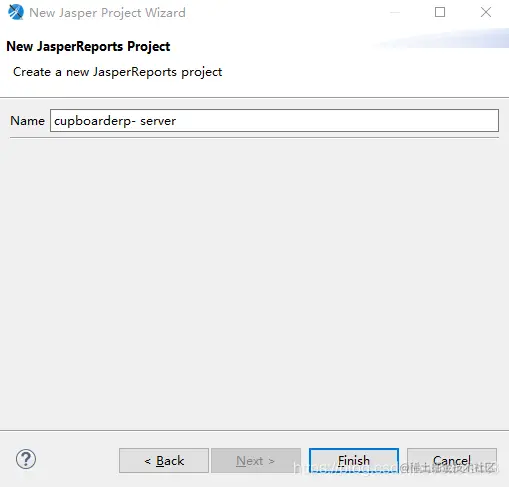Click the 'New JasperReports Project' heading
The image size is (509, 487).
tap(88, 46)
